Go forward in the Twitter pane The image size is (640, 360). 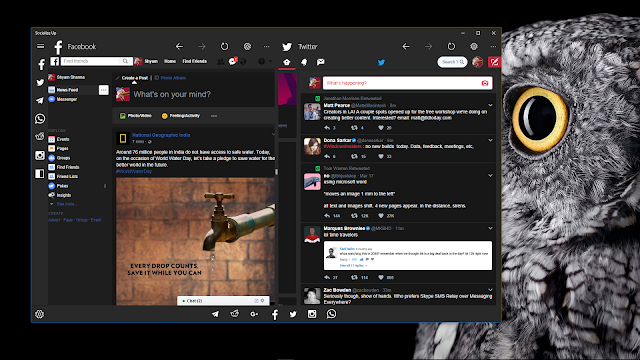pyautogui.click(x=428, y=47)
